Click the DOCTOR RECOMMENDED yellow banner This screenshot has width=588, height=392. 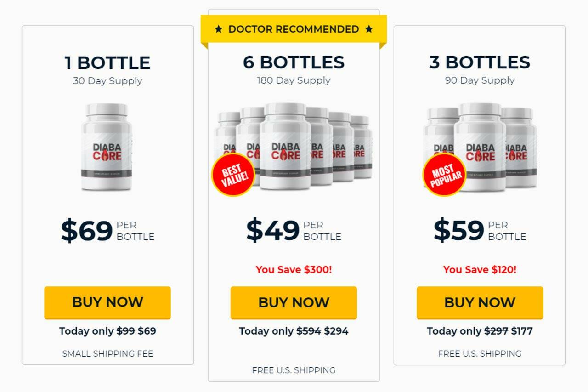pyautogui.click(x=294, y=29)
